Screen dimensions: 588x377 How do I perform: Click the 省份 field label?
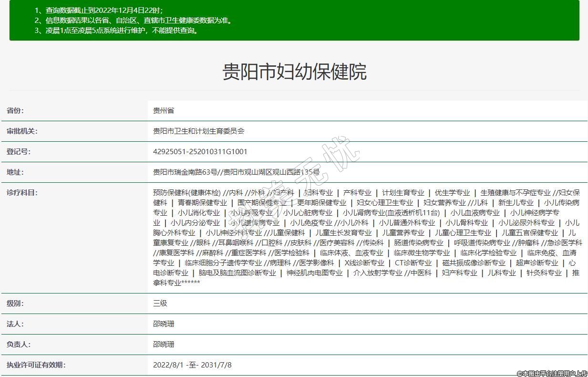pos(15,111)
